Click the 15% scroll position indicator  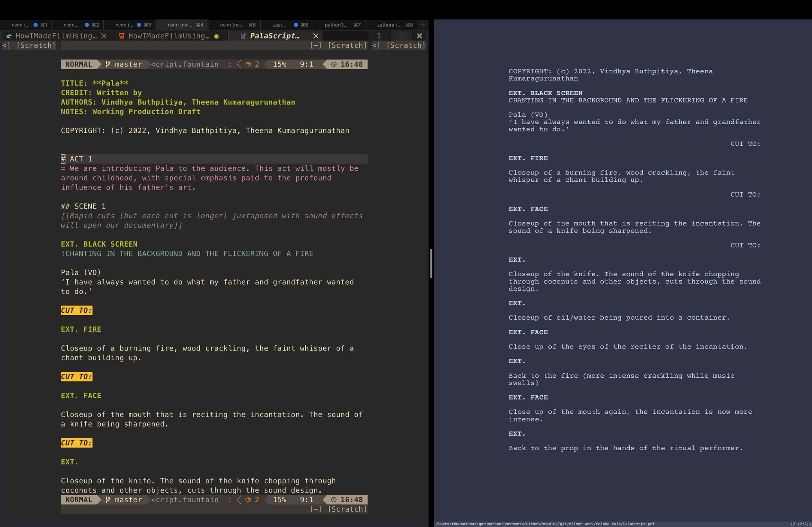pos(279,64)
